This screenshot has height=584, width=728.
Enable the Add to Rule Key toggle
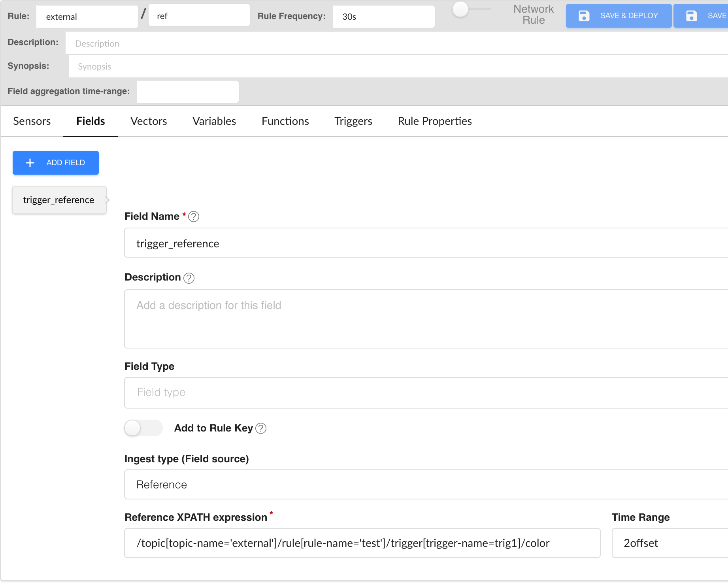(143, 428)
